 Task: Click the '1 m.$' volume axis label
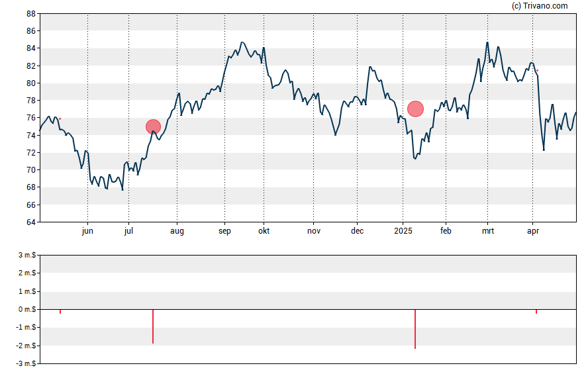pos(27,291)
